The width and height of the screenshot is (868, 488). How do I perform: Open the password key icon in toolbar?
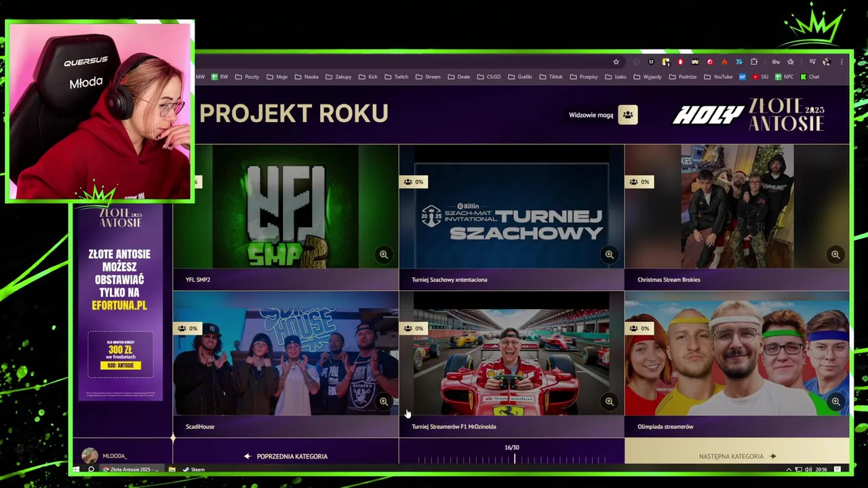[776, 62]
